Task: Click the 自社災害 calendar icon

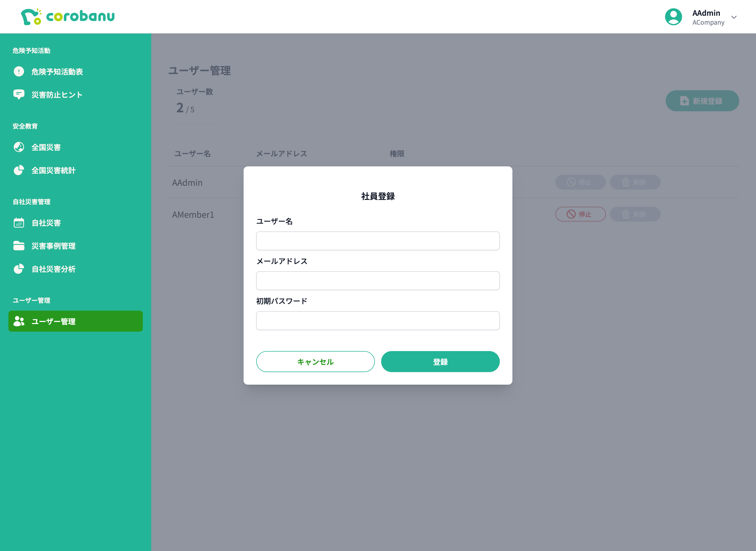Action: (x=19, y=222)
